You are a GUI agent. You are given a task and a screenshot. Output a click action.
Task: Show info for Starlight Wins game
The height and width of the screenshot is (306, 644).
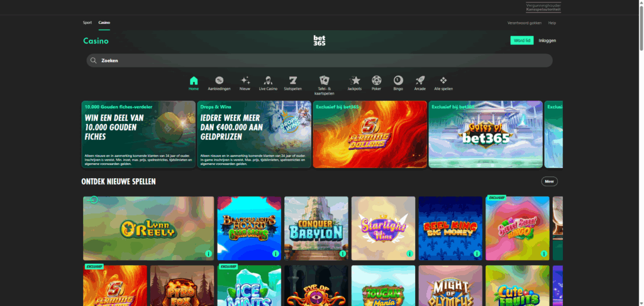[409, 254]
